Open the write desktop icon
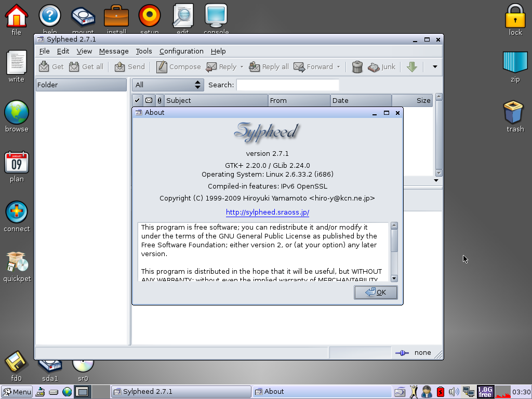 click(16, 66)
